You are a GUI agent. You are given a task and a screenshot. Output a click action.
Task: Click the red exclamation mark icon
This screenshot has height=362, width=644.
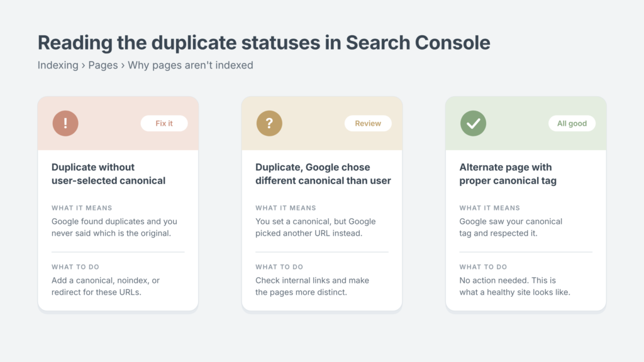click(x=65, y=123)
